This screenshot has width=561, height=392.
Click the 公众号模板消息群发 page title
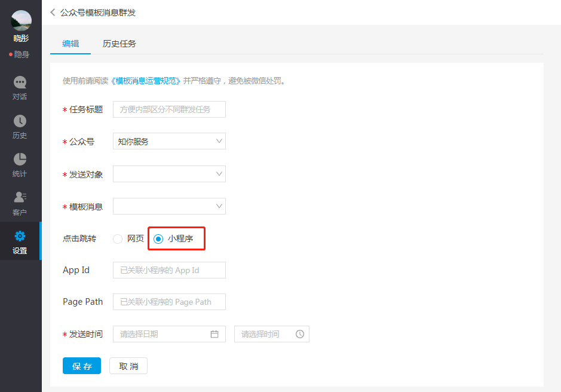98,13
